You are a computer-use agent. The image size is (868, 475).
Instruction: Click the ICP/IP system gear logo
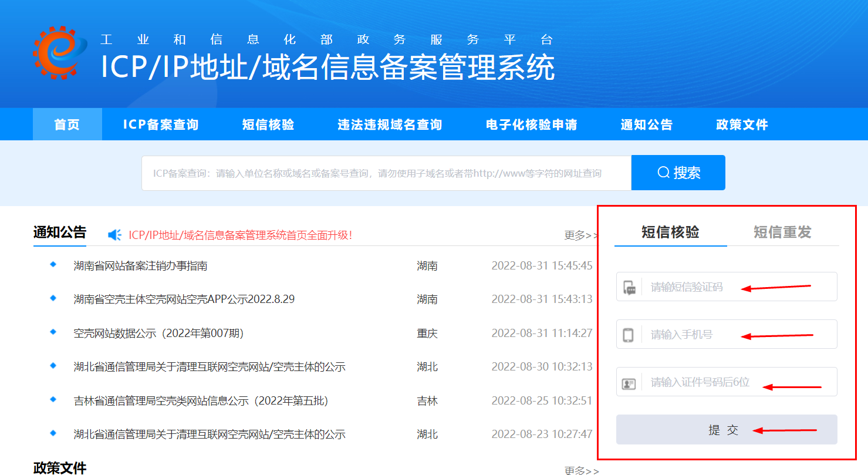pos(60,53)
